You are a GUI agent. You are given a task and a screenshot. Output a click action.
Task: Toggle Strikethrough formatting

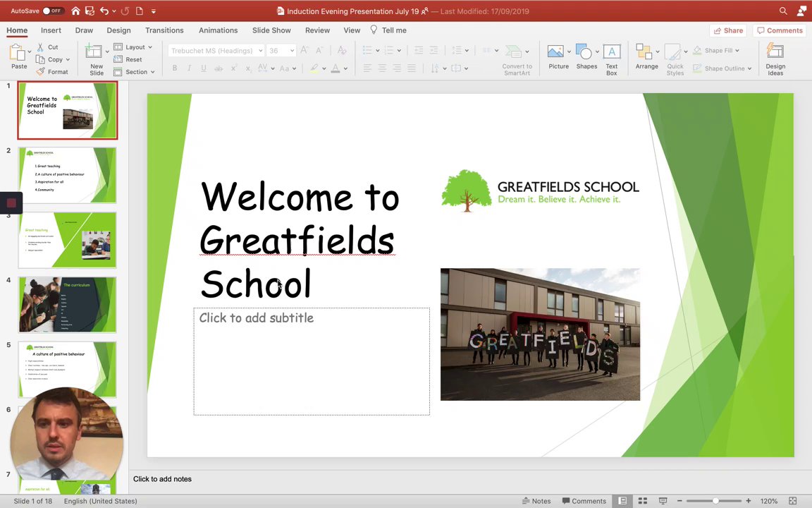[x=219, y=68]
